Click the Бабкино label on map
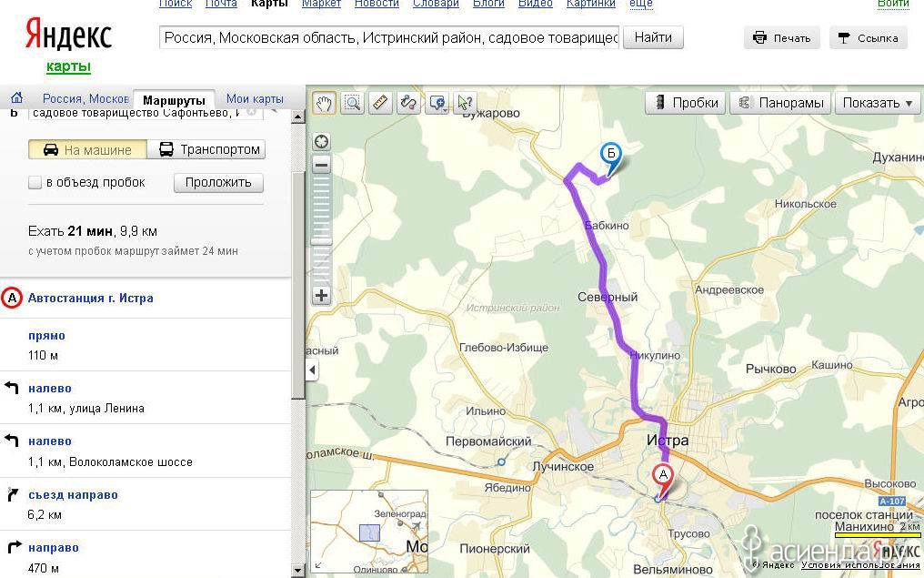Screen dimensions: 924x578 (x=607, y=226)
